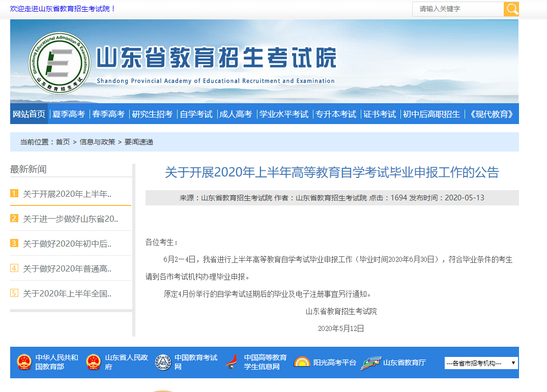
Task: Open the 夏季高考 menu item
Action: click(x=69, y=114)
